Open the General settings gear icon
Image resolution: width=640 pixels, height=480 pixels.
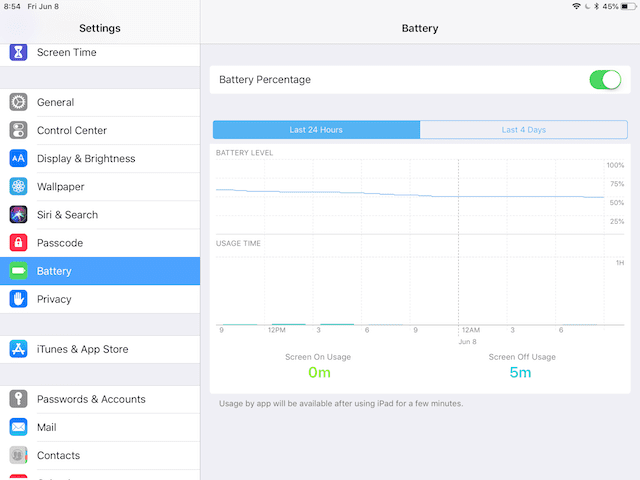point(18,102)
